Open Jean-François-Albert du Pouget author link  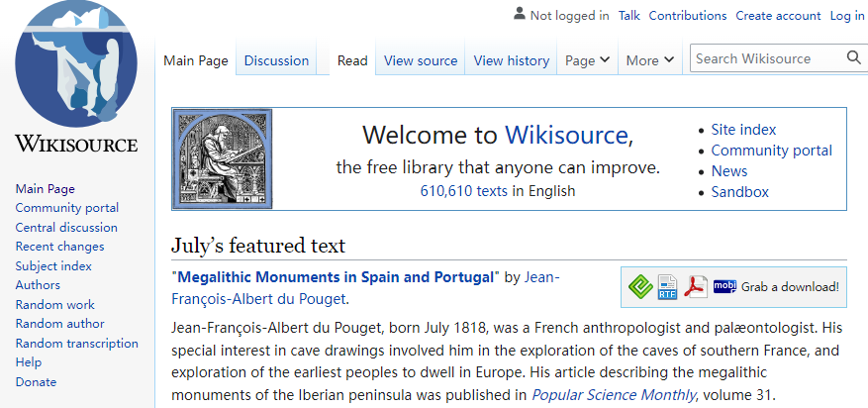pos(366,288)
